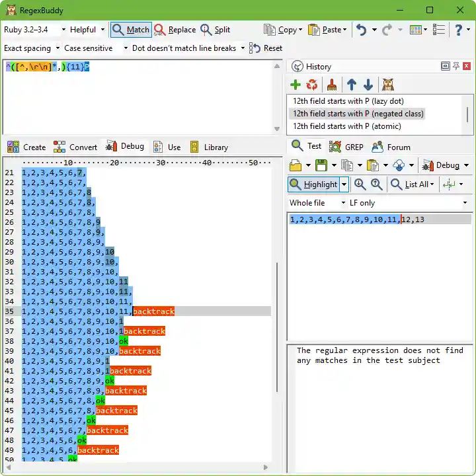Image resolution: width=476 pixels, height=476 pixels.
Task: Float the History panel with restore icon
Action: pos(445,66)
